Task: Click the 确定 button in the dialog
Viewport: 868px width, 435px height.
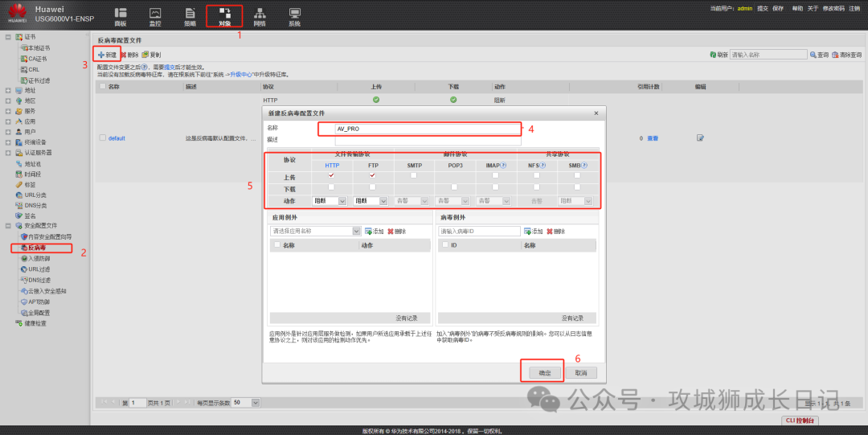Action: (544, 373)
